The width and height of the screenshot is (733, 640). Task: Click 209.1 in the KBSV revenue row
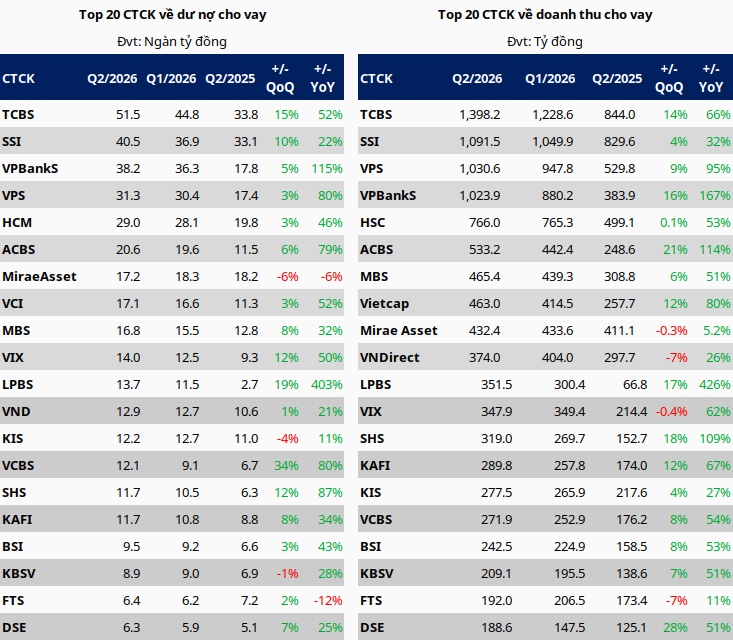[x=496, y=574]
